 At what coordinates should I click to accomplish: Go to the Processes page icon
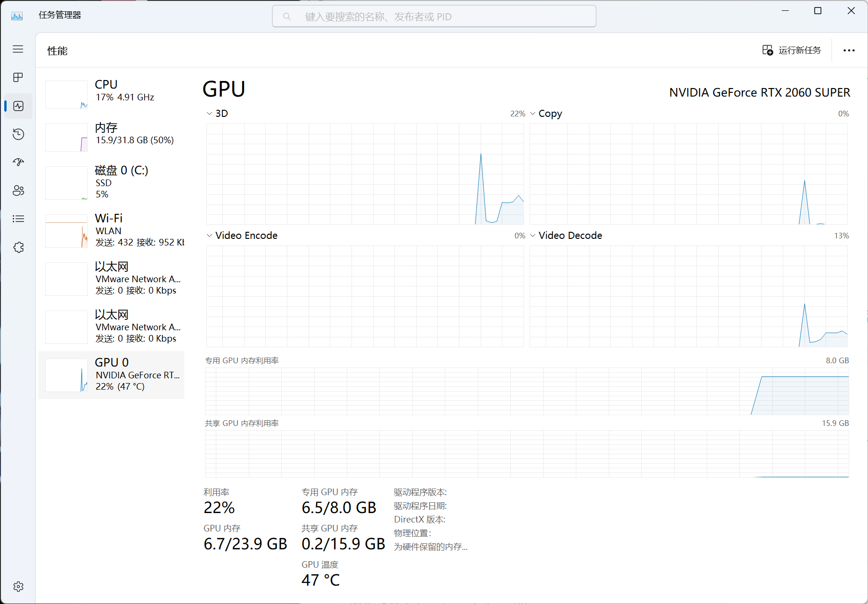click(x=18, y=77)
